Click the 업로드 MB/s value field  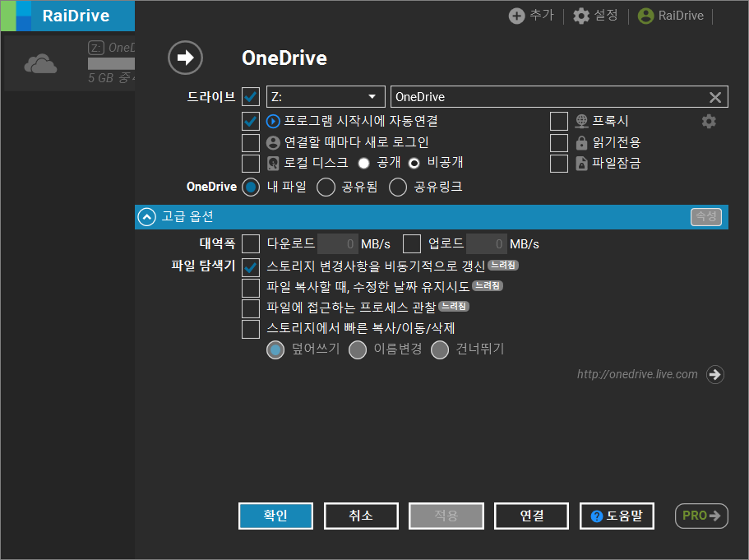point(486,244)
